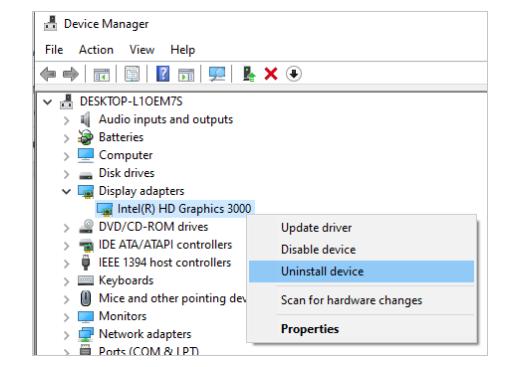Expand Mice and other pointing devices
The height and width of the screenshot is (367, 515).
(x=67, y=299)
